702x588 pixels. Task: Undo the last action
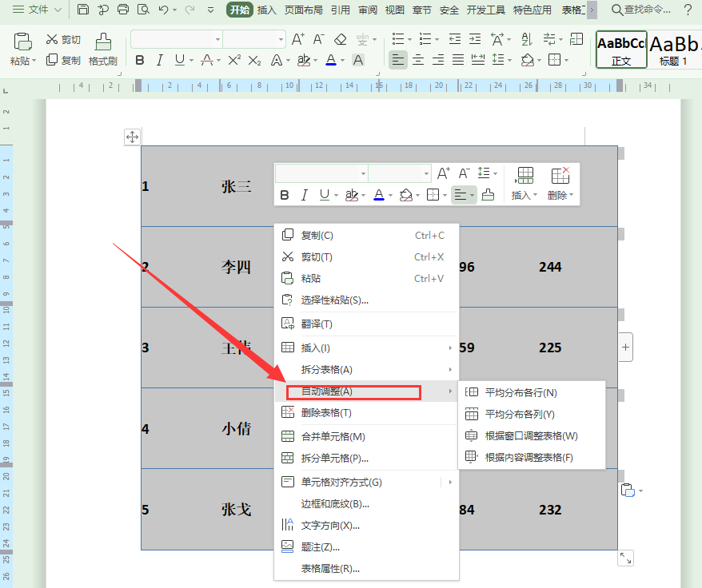click(x=163, y=10)
